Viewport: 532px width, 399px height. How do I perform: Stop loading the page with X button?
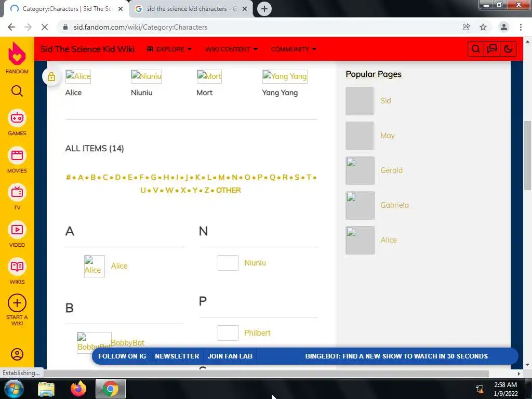coord(45,27)
